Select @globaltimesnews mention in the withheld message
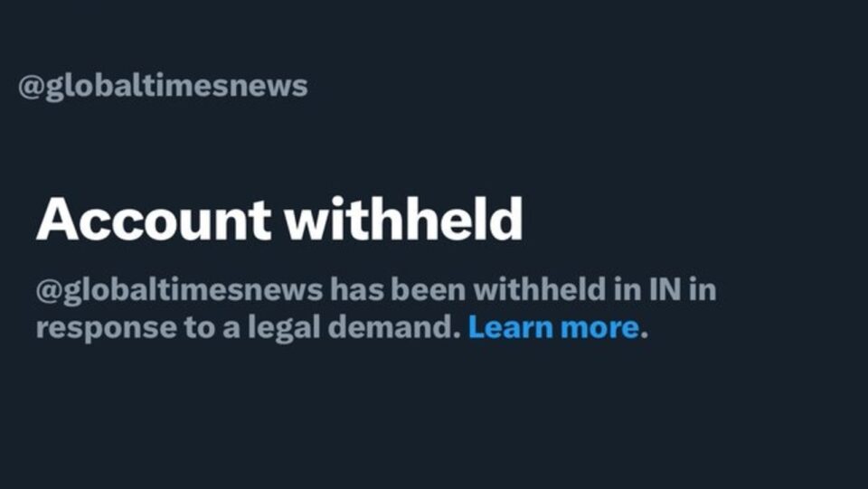The height and width of the screenshot is (489, 868). [179, 291]
